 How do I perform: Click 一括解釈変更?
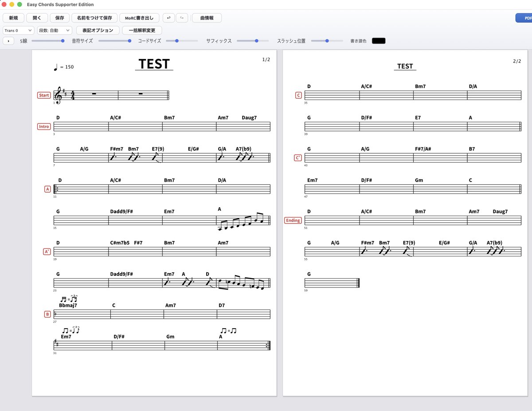[142, 31]
